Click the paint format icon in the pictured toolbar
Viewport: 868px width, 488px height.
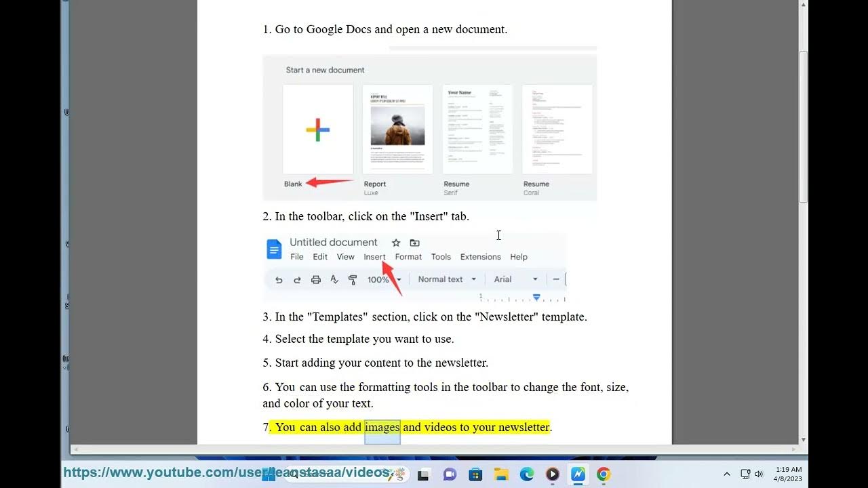click(353, 279)
